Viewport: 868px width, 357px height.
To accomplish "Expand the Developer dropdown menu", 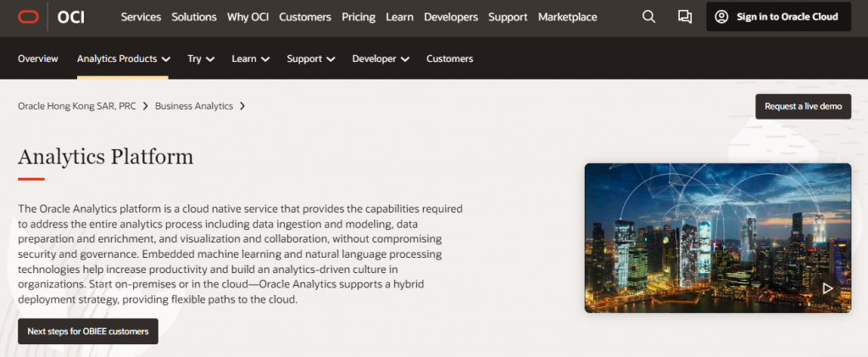I will pos(381,59).
